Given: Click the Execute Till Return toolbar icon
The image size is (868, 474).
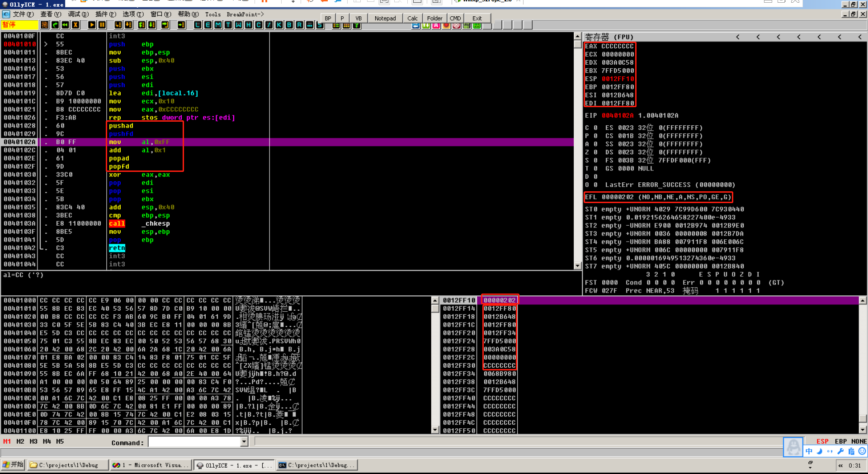Looking at the screenshot, I should (x=165, y=25).
